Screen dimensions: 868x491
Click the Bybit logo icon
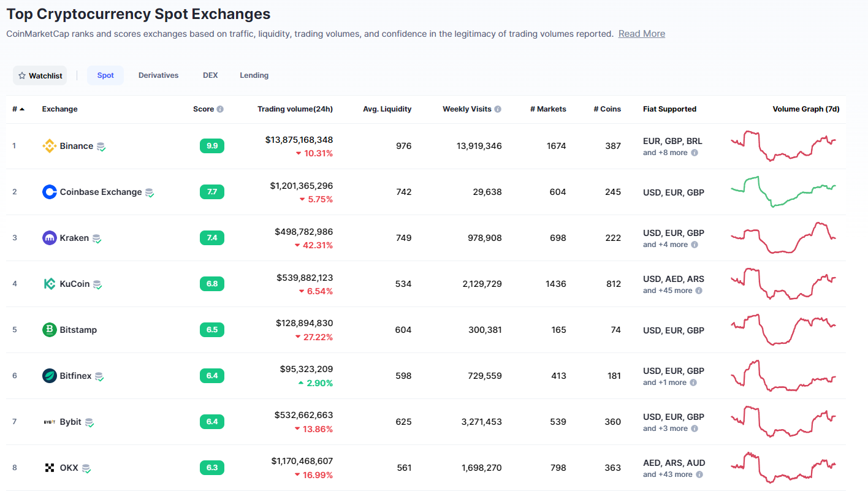point(50,422)
